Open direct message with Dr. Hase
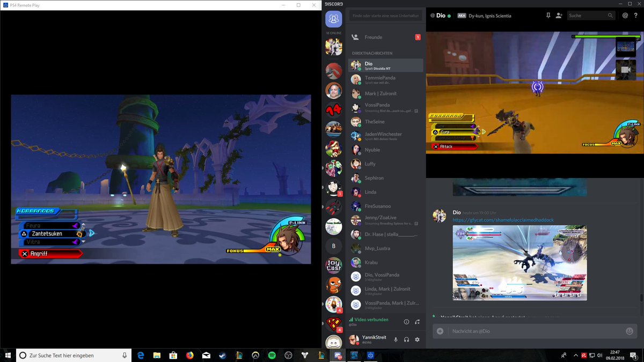This screenshot has height=362, width=644. [x=385, y=234]
